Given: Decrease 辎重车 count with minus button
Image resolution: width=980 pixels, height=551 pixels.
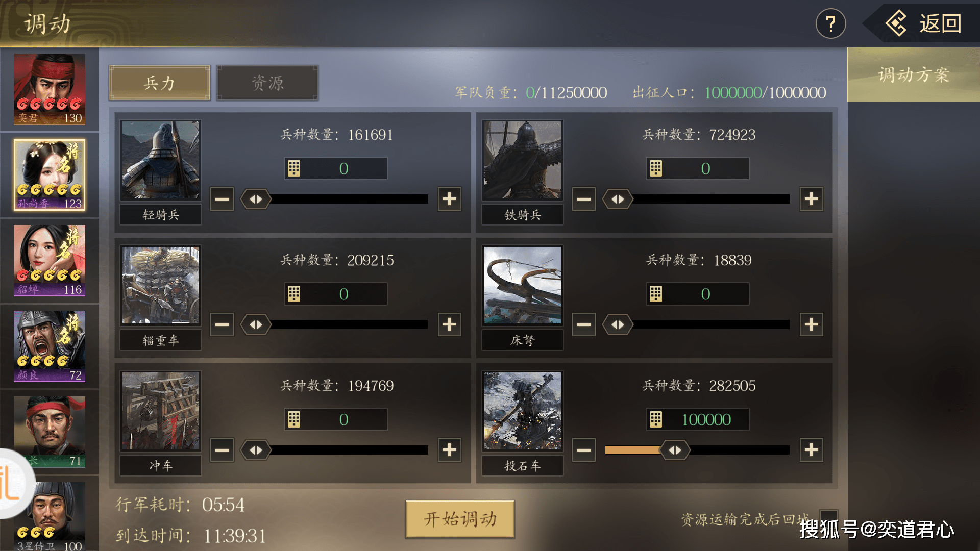Looking at the screenshot, I should click(222, 324).
